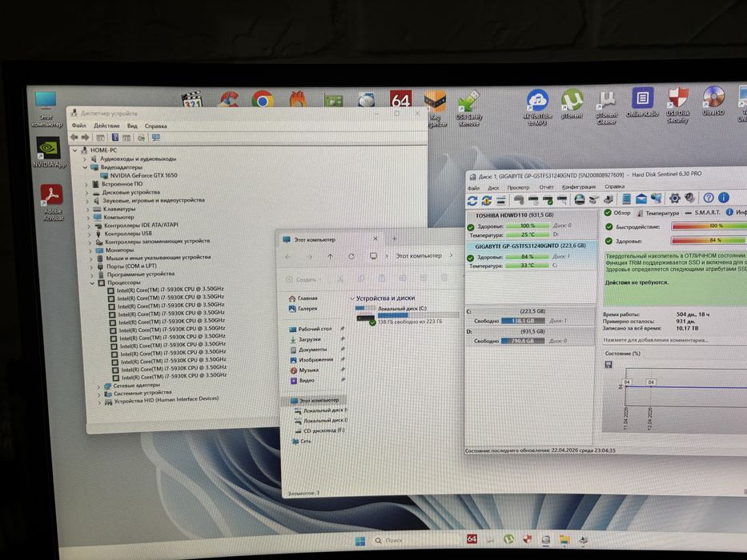Screen dimensions: 747x560
Task: Open the AIDA64 desktop icon
Action: click(400, 98)
